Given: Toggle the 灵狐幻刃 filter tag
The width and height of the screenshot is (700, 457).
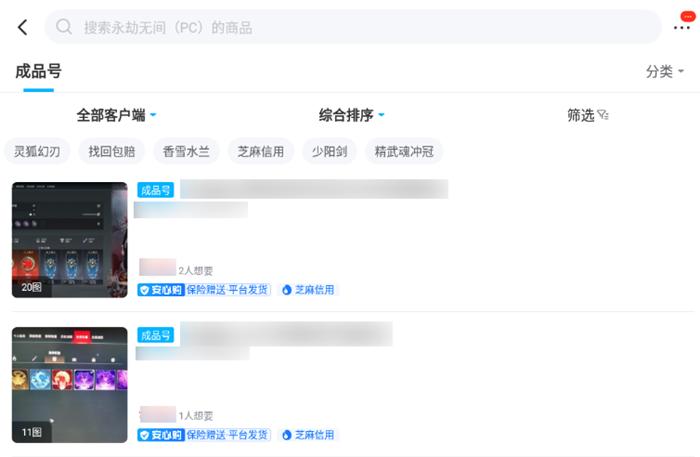Looking at the screenshot, I should point(37,152).
